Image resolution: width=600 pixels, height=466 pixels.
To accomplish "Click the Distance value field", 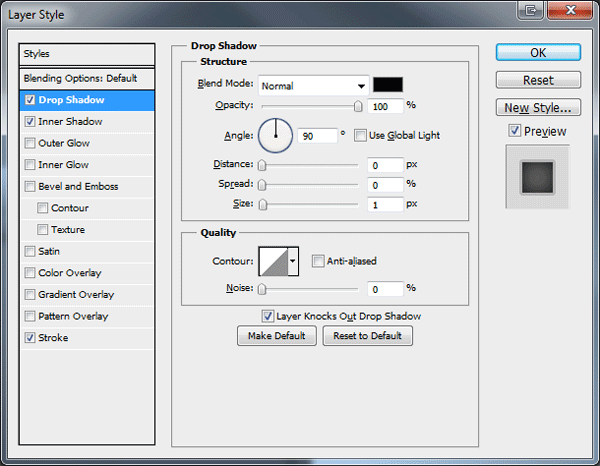I will click(385, 165).
